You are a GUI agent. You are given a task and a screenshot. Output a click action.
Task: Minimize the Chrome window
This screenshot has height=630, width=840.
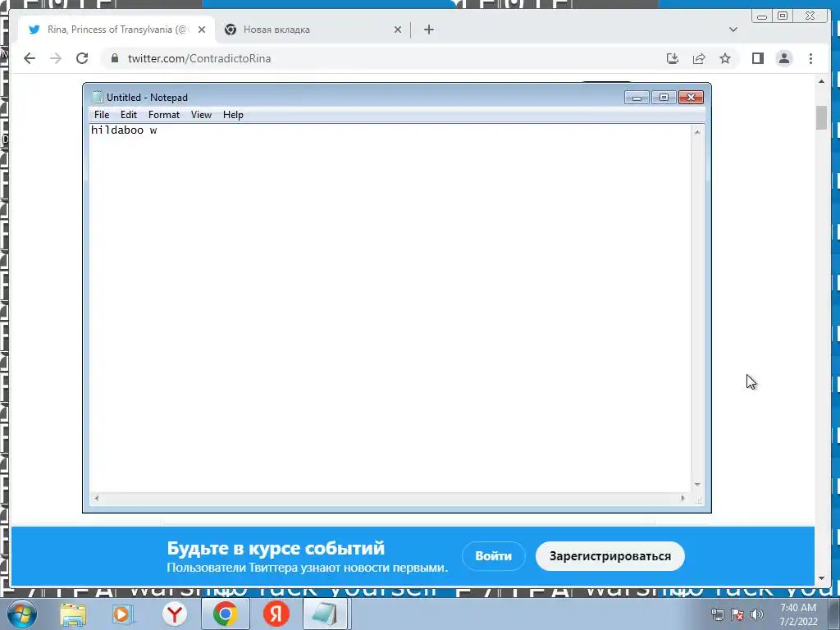[762, 16]
